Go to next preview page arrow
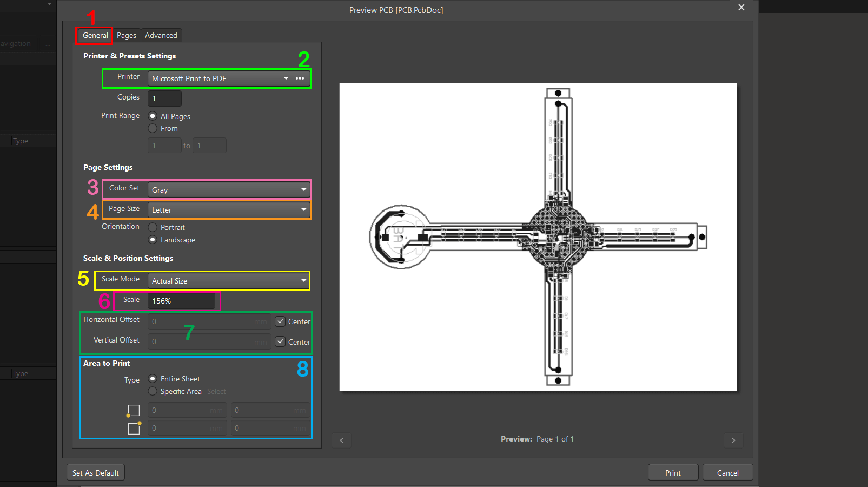Image resolution: width=868 pixels, height=487 pixels. (733, 440)
